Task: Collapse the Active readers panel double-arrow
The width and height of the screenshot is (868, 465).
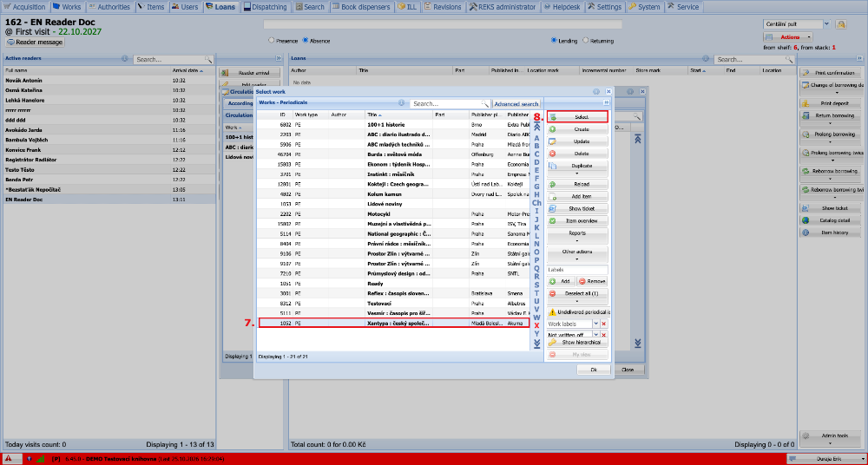Action: [x=279, y=58]
